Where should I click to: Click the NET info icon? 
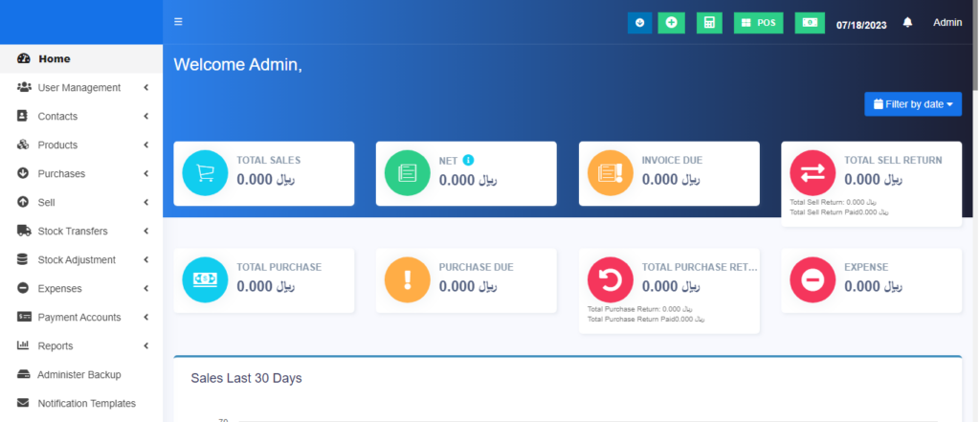(x=469, y=160)
